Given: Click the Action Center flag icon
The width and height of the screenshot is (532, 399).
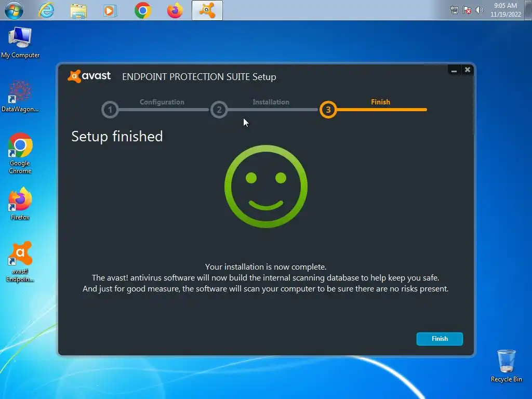Looking at the screenshot, I should pos(467,10).
